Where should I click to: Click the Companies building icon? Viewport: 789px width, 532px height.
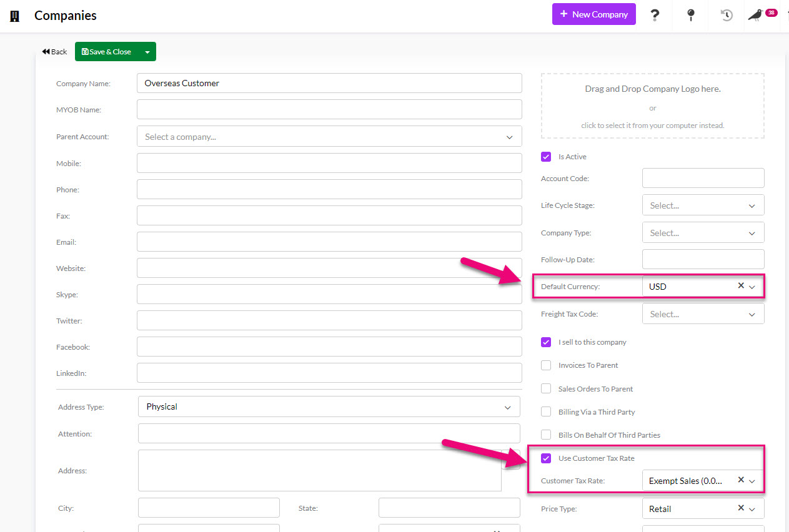point(14,15)
